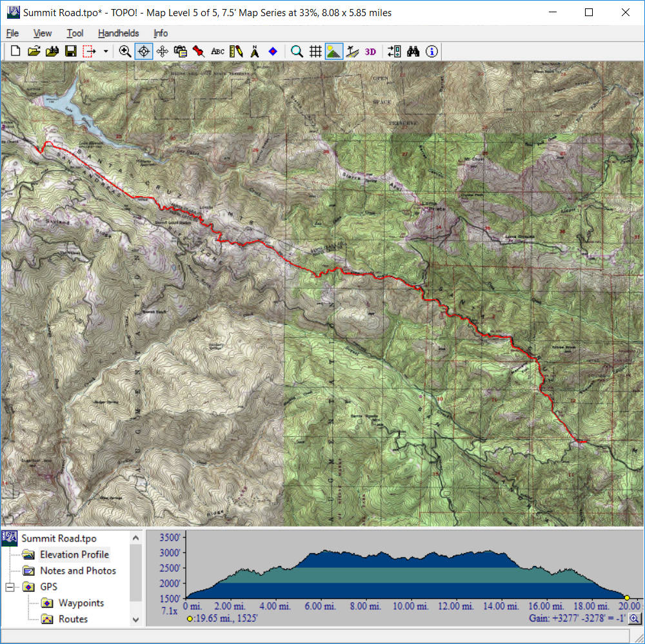Open the Handhelds menu
The height and width of the screenshot is (644, 645).
point(118,33)
